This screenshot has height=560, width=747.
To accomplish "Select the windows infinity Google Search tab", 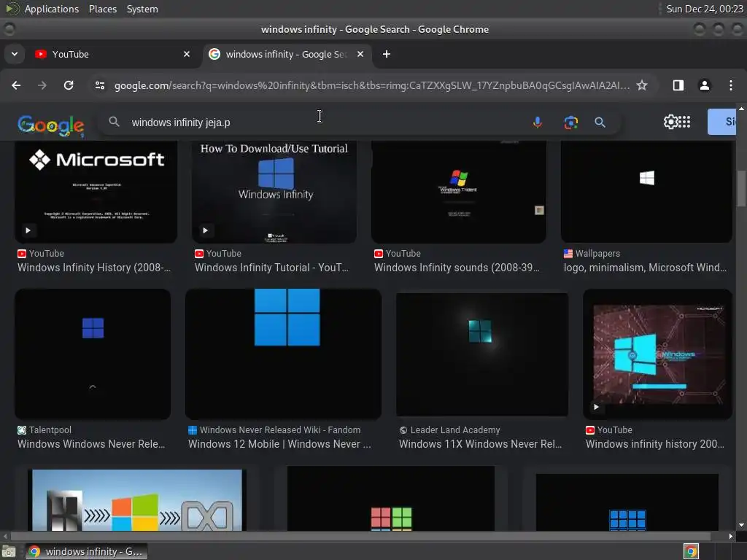I will pos(286,54).
